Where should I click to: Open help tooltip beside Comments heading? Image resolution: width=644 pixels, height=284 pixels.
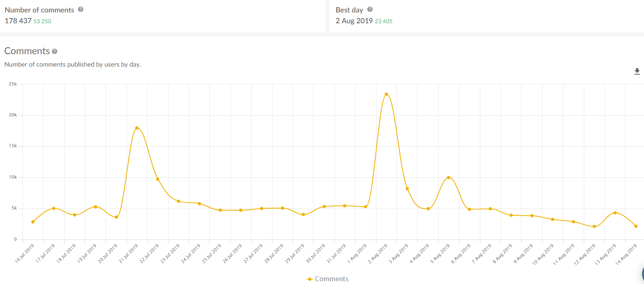pos(55,51)
